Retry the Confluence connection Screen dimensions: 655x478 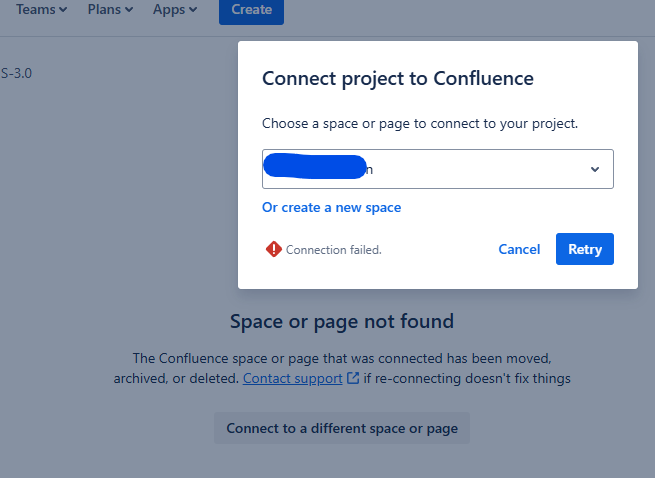(x=585, y=249)
